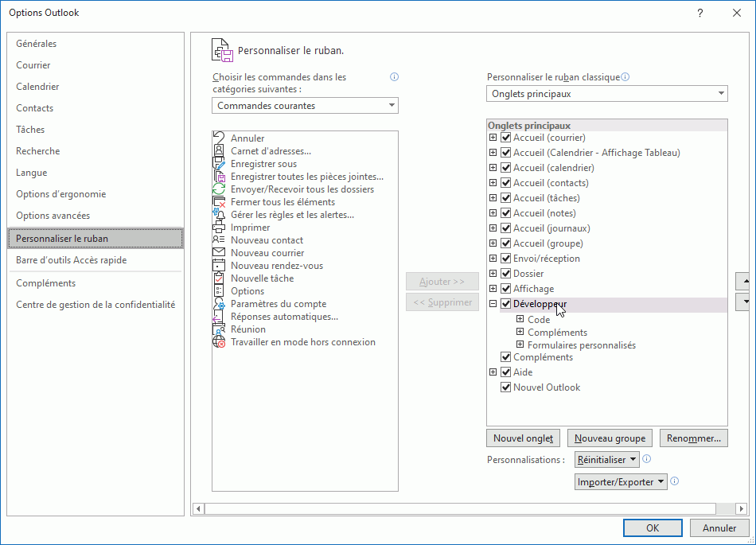
Task: Select the Annuler command icon
Action: pos(219,138)
